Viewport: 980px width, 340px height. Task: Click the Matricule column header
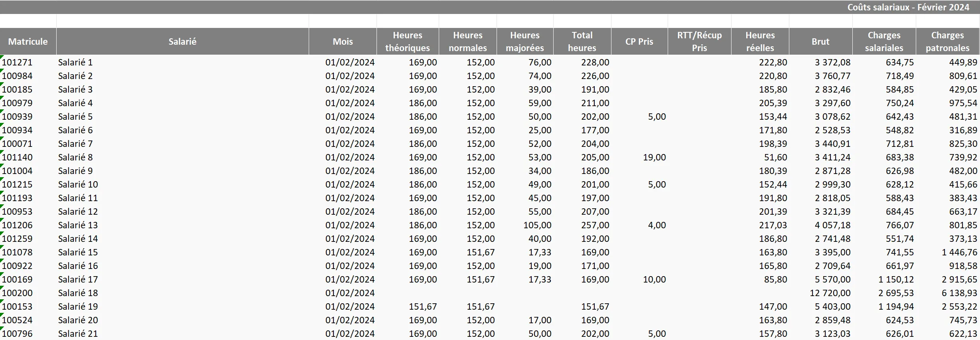pos(28,42)
